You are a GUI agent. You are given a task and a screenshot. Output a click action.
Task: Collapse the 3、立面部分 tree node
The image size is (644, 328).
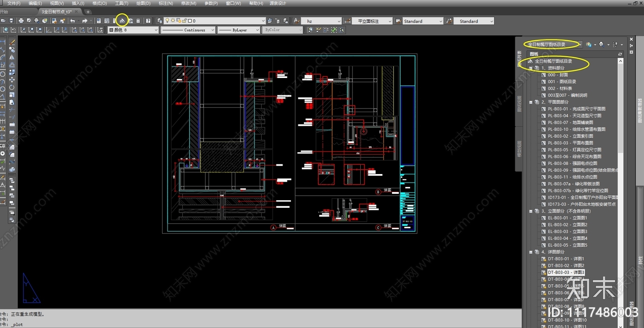tap(530, 211)
